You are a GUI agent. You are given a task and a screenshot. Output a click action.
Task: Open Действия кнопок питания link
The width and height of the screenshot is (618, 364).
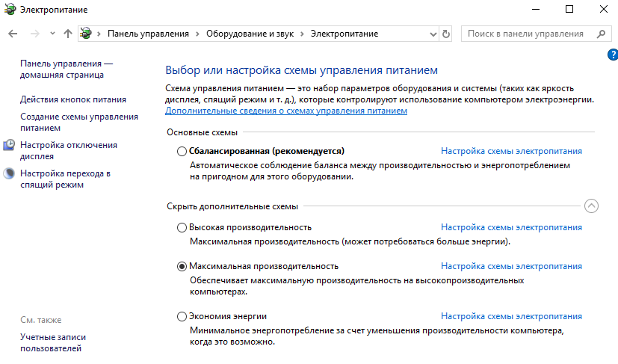73,99
